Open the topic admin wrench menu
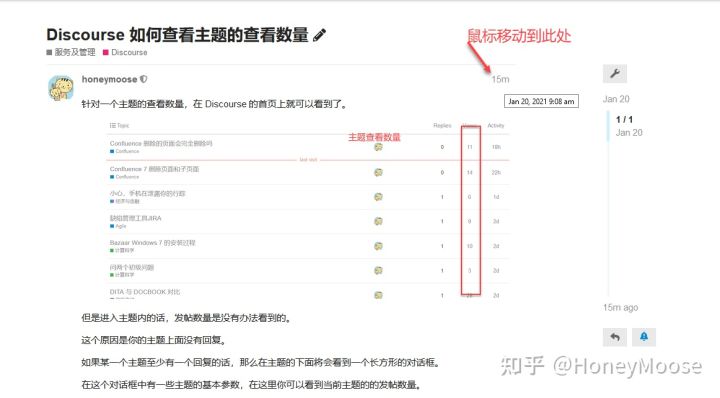Image resolution: width=720 pixels, height=398 pixels. coord(615,73)
